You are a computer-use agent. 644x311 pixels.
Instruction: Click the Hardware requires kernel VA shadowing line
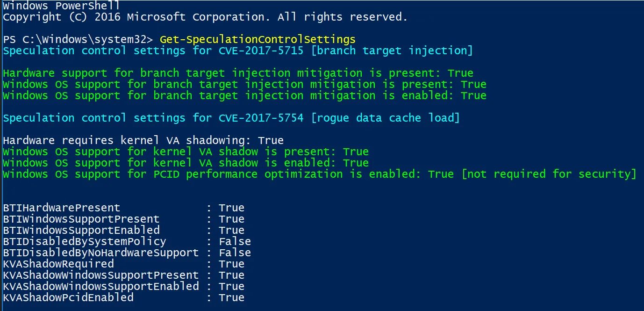coord(143,140)
